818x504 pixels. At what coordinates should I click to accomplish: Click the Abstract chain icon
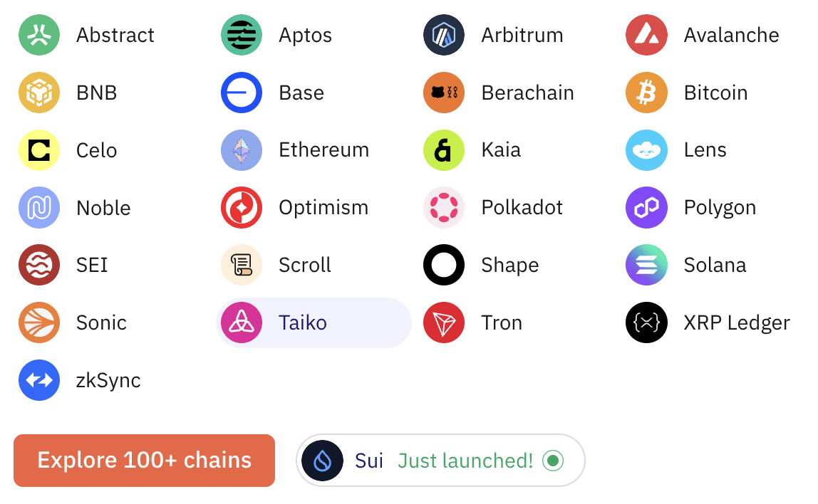pyautogui.click(x=39, y=35)
